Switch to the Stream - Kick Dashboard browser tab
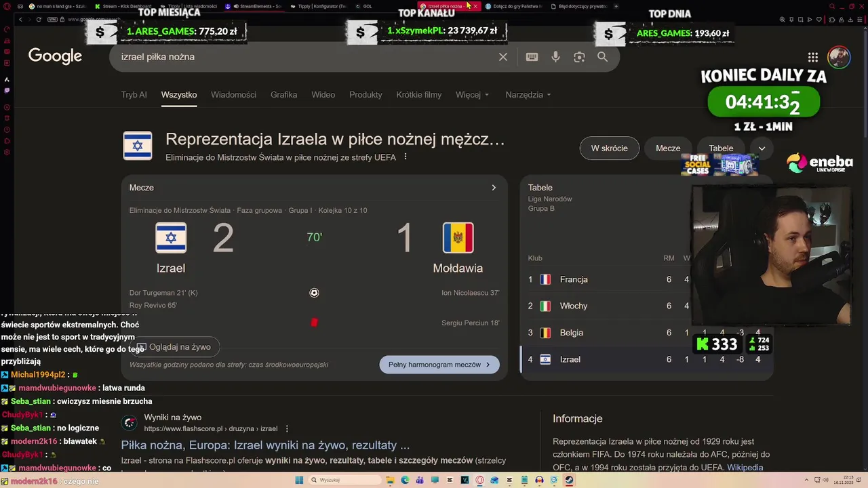The width and height of the screenshot is (868, 488). click(x=123, y=6)
